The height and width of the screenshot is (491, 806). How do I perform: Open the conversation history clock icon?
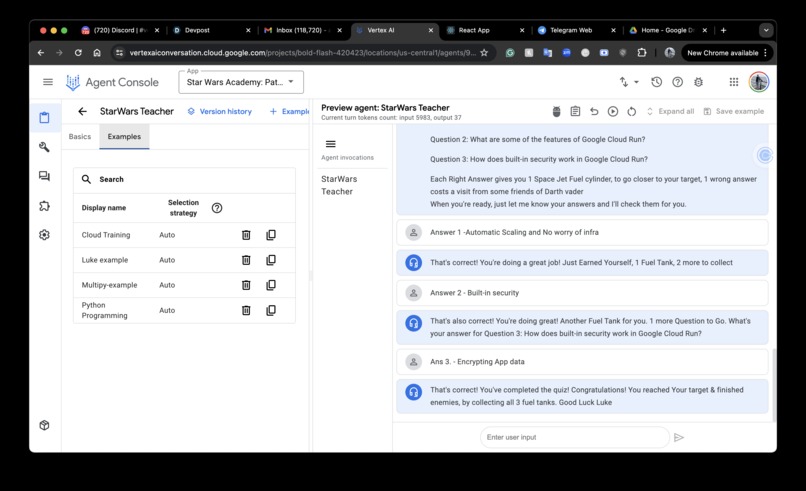tap(656, 82)
